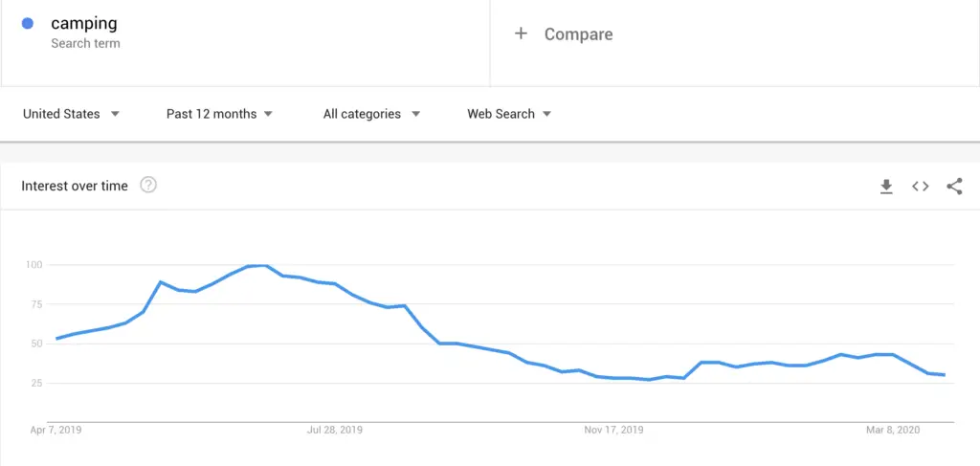Open the Past 12 months dropdown
The height and width of the screenshot is (466, 980).
click(x=219, y=114)
